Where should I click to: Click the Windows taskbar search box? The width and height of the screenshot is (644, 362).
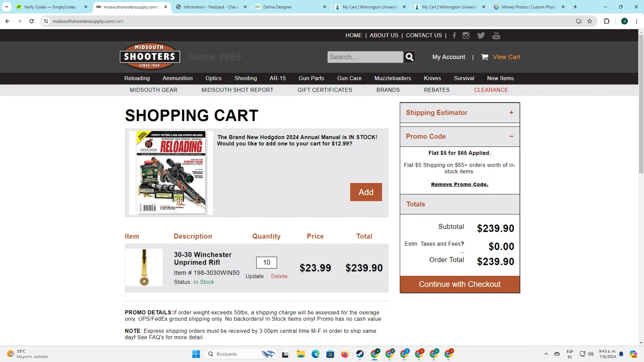point(241,354)
